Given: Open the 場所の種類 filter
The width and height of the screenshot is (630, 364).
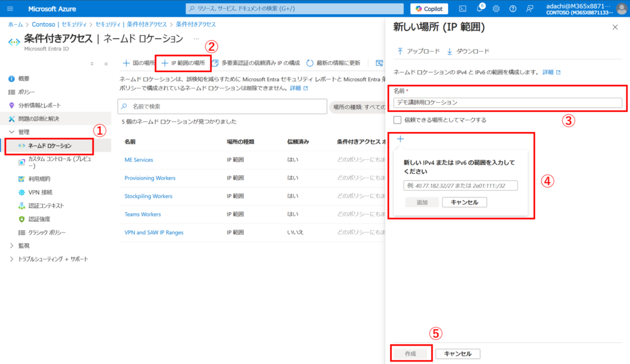Looking at the screenshot, I should click(357, 107).
